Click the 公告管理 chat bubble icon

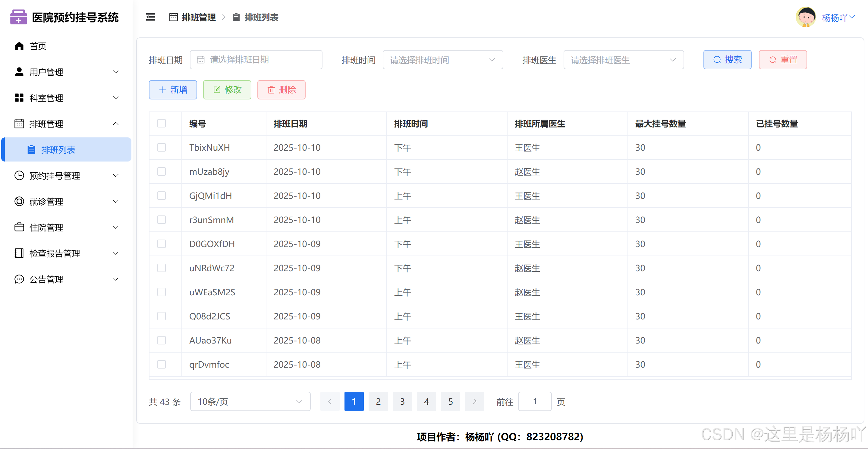19,279
